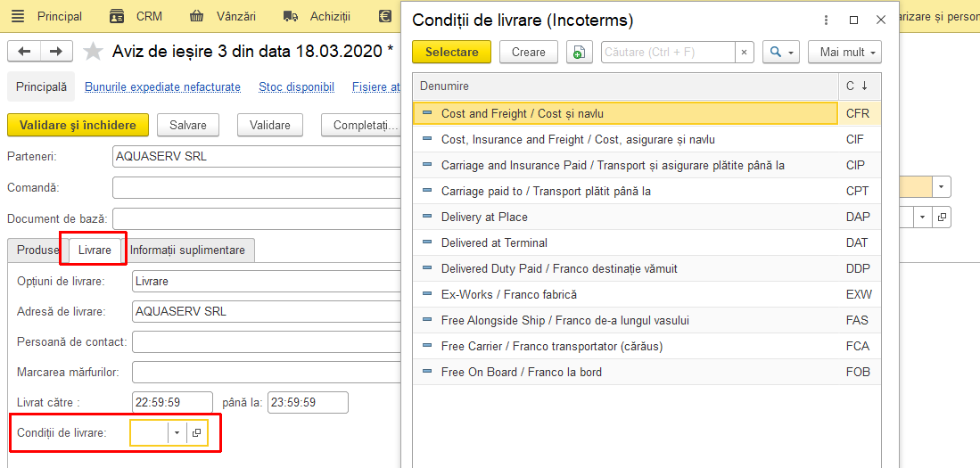Open the hamburger main menu icon
Viewport: 980px width, 468px height.
[x=18, y=16]
